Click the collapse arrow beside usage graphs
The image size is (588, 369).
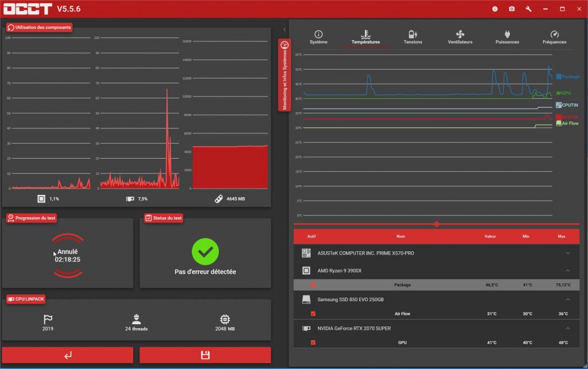pyautogui.click(x=284, y=29)
